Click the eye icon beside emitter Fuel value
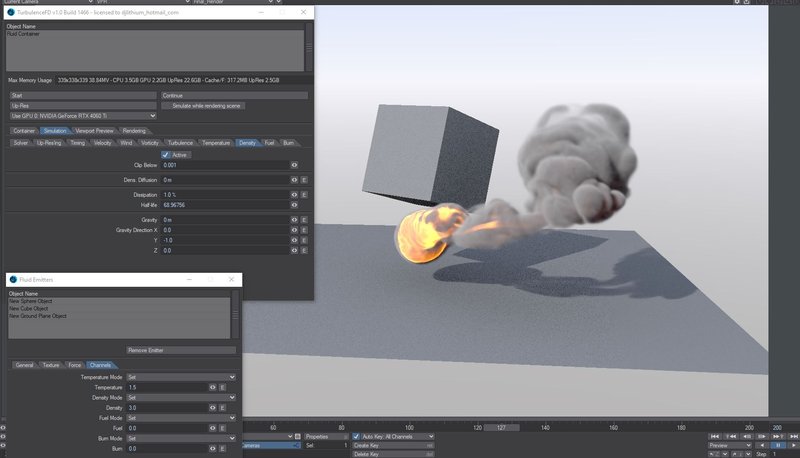The width and height of the screenshot is (800, 458). click(x=213, y=428)
